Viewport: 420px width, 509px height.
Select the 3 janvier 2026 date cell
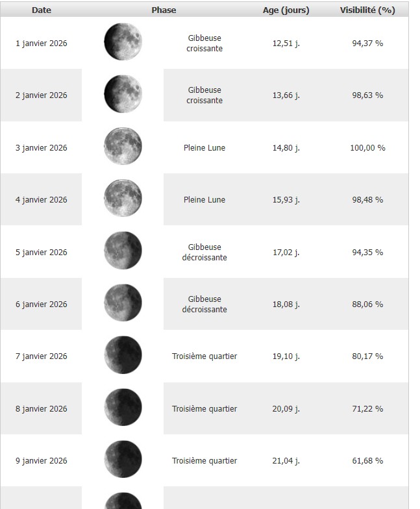click(x=42, y=148)
